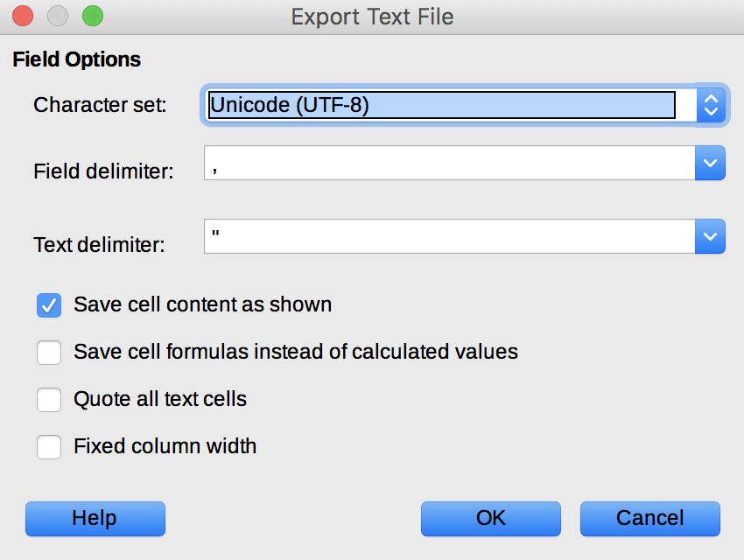The width and height of the screenshot is (744, 560).
Task: Click the Save cell content as shown label
Action: (x=202, y=304)
